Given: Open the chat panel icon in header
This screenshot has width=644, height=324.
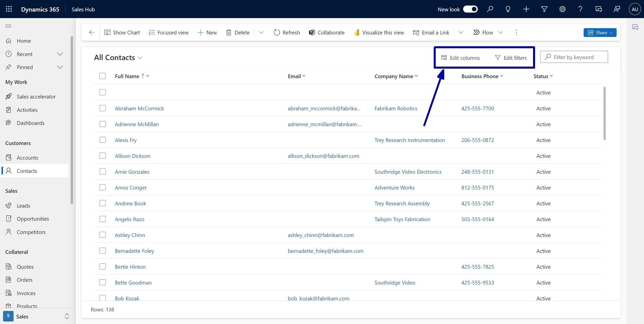Looking at the screenshot, I should tap(598, 9).
